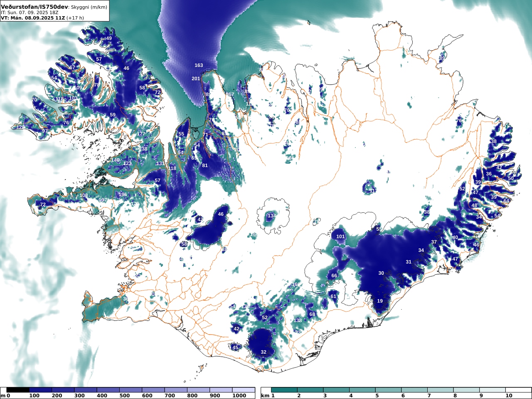Viewport: 532px width, 399px height.
Task: Click the 10 tick label in km legend
Action: coord(509,396)
